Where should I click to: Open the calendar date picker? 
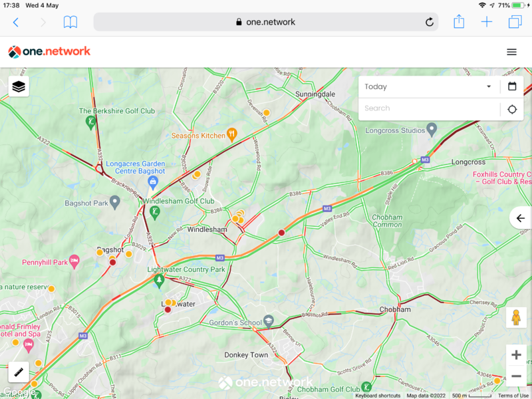512,86
